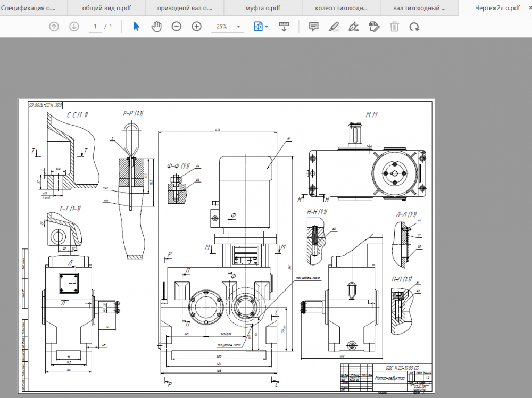The height and width of the screenshot is (398, 532).
Task: Zoom in with plus button
Action: pos(196,27)
